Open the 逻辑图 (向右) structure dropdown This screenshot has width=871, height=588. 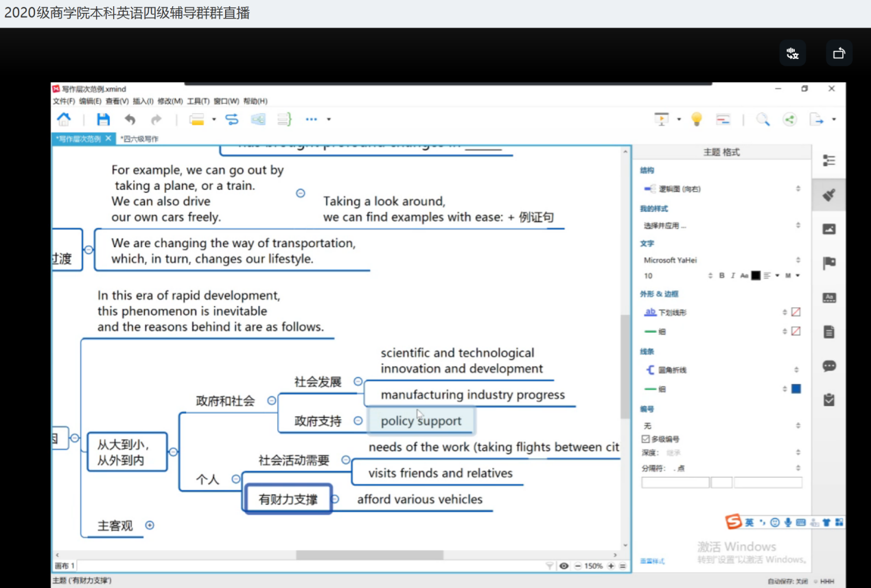point(721,189)
